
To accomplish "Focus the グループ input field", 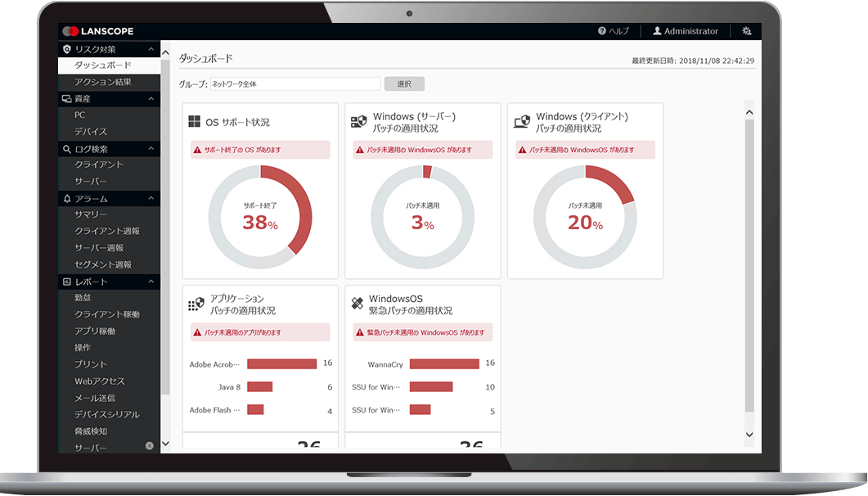I will [x=295, y=83].
